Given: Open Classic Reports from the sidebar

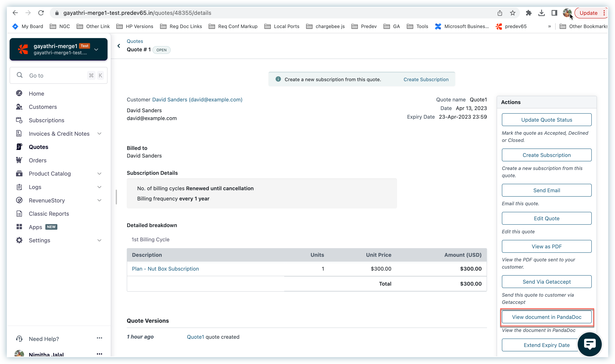Looking at the screenshot, I should (49, 214).
